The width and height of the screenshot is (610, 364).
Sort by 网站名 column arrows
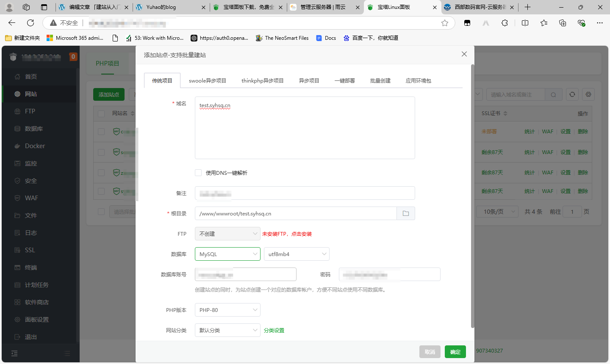click(133, 113)
